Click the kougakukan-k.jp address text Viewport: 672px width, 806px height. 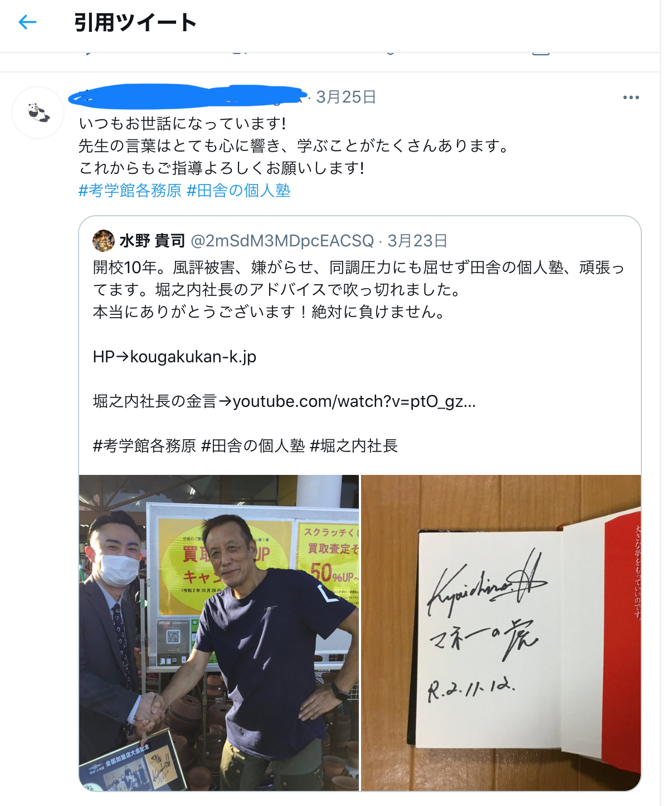tap(193, 357)
